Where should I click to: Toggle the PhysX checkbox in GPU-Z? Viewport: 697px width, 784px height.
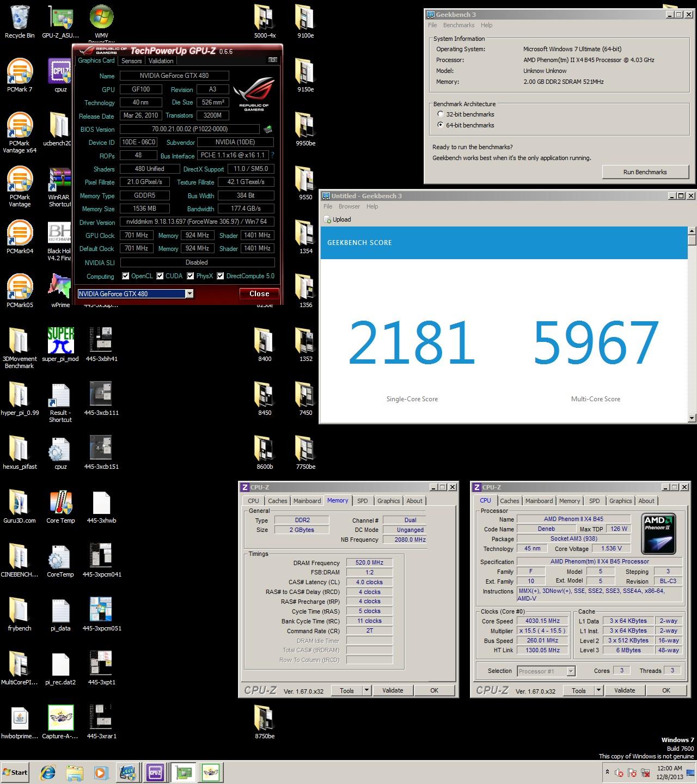(191, 276)
